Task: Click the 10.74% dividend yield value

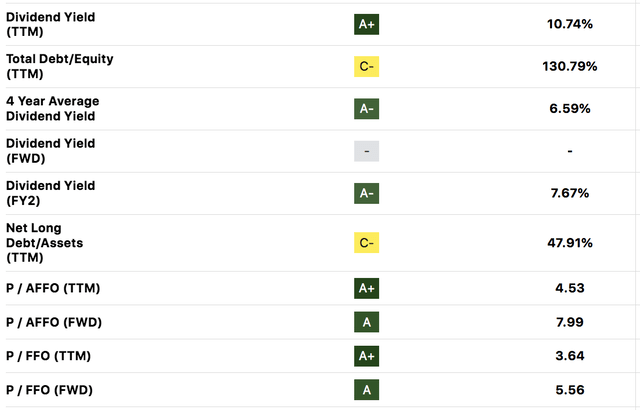Action: 569,24
